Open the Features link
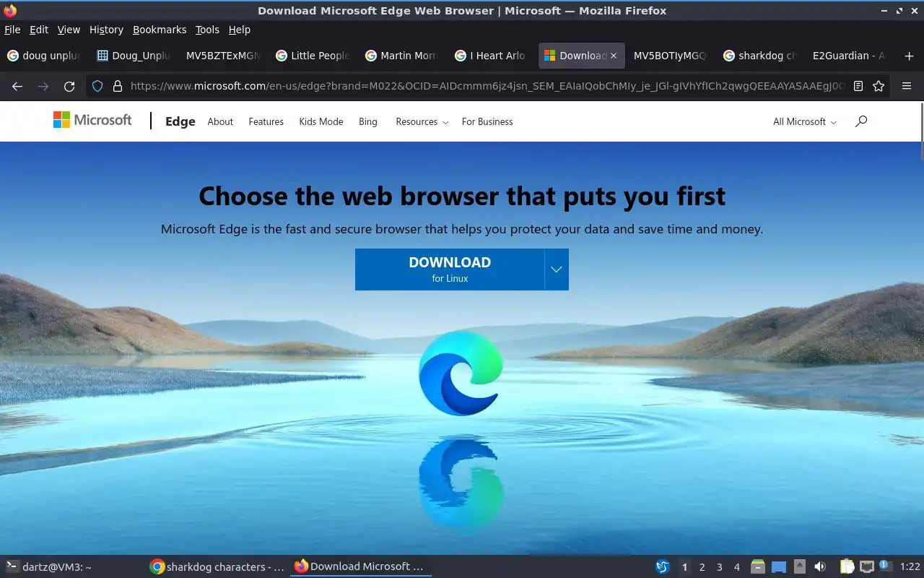 pos(266,121)
